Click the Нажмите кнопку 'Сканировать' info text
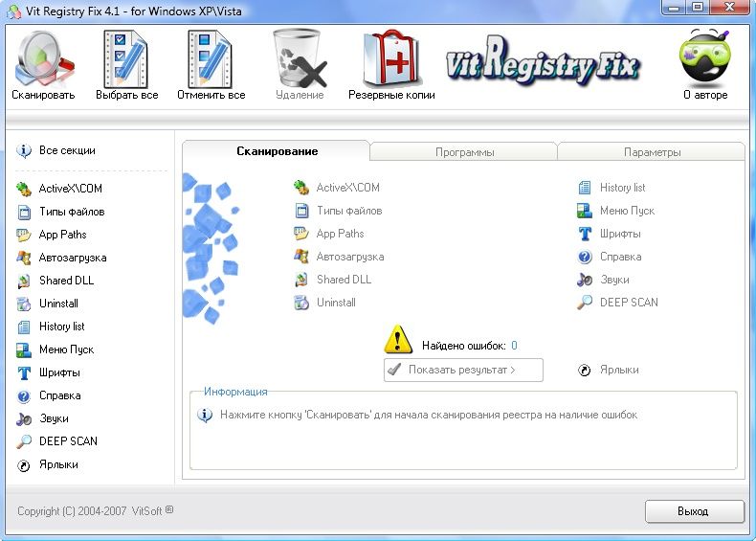The image size is (756, 541). 429,415
